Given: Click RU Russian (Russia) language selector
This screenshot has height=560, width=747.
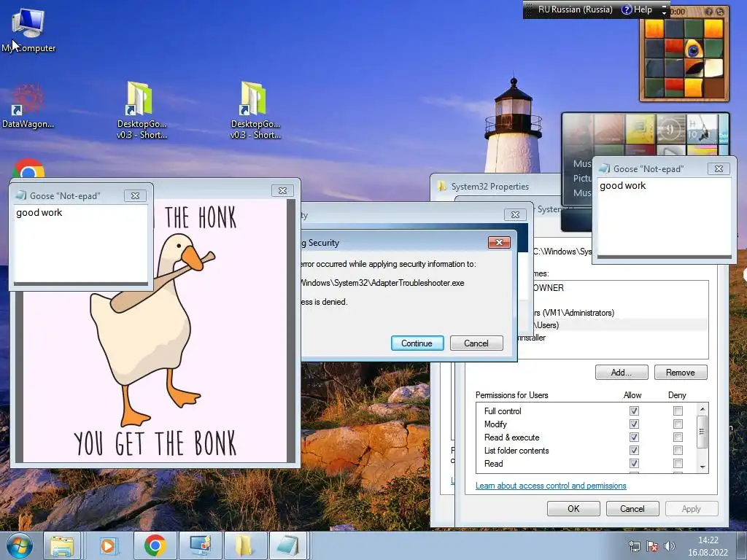Looking at the screenshot, I should click(575, 9).
